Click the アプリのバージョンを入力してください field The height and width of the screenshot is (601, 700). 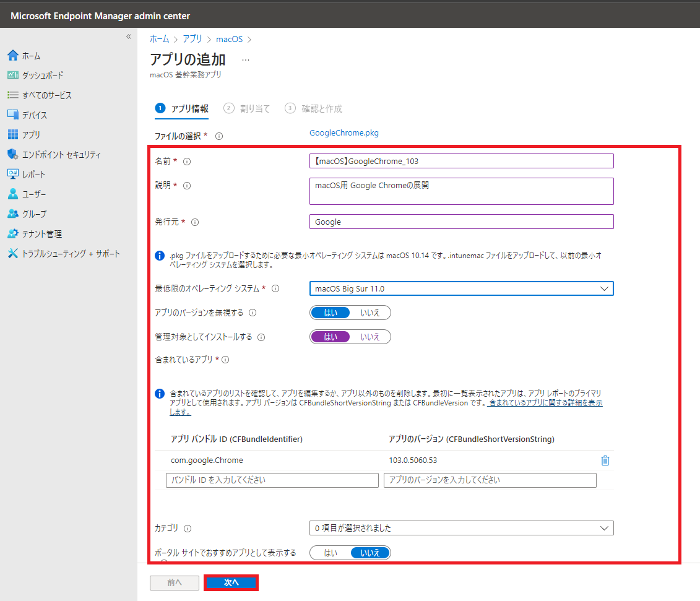[x=490, y=480]
